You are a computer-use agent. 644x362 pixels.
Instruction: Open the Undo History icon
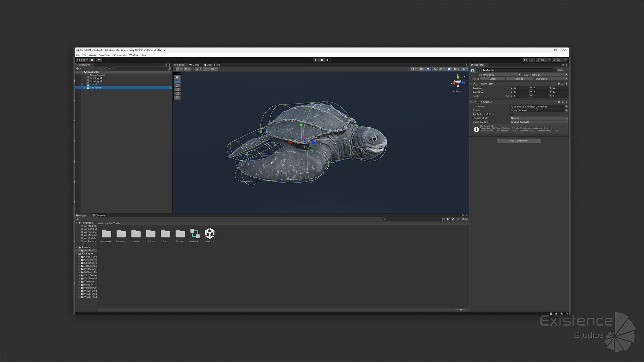tap(525, 60)
